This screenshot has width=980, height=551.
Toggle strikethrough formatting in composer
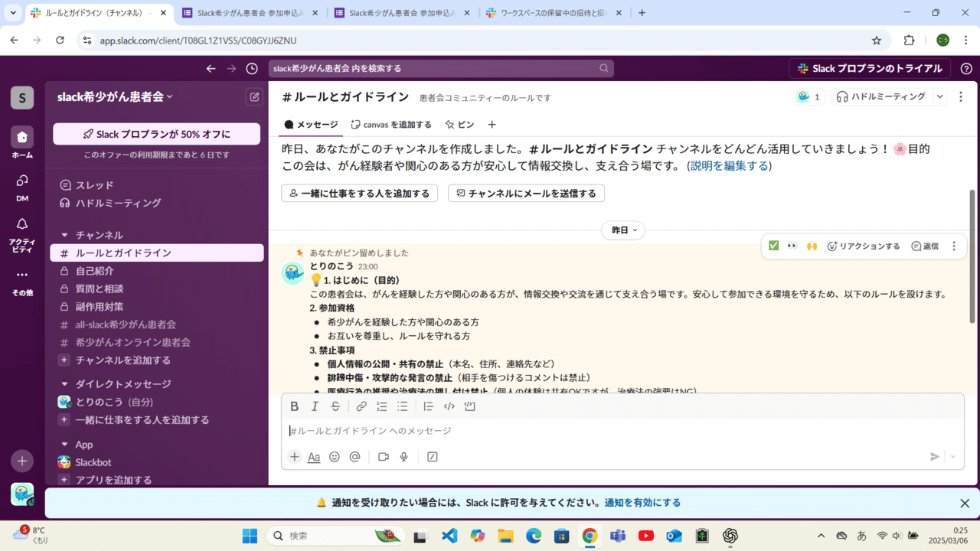point(335,406)
